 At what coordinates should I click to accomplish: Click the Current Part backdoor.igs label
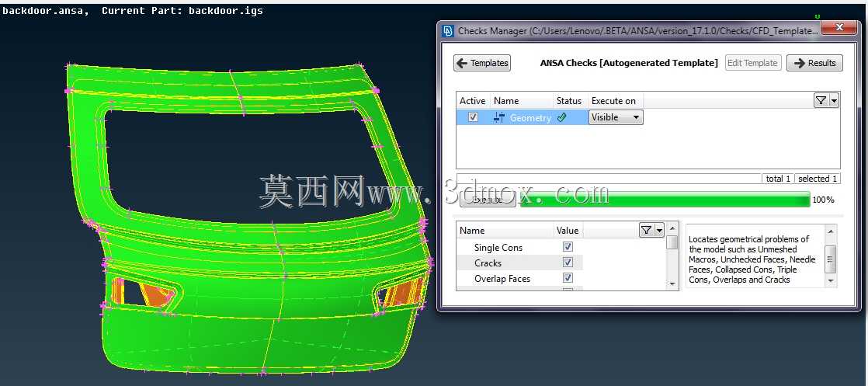[182, 11]
